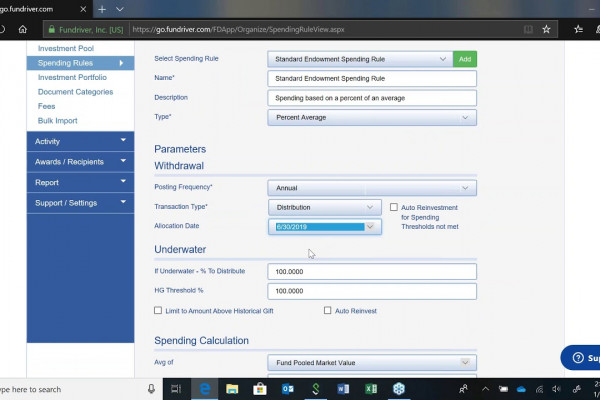
Task: Click the green Add button
Action: 465,59
